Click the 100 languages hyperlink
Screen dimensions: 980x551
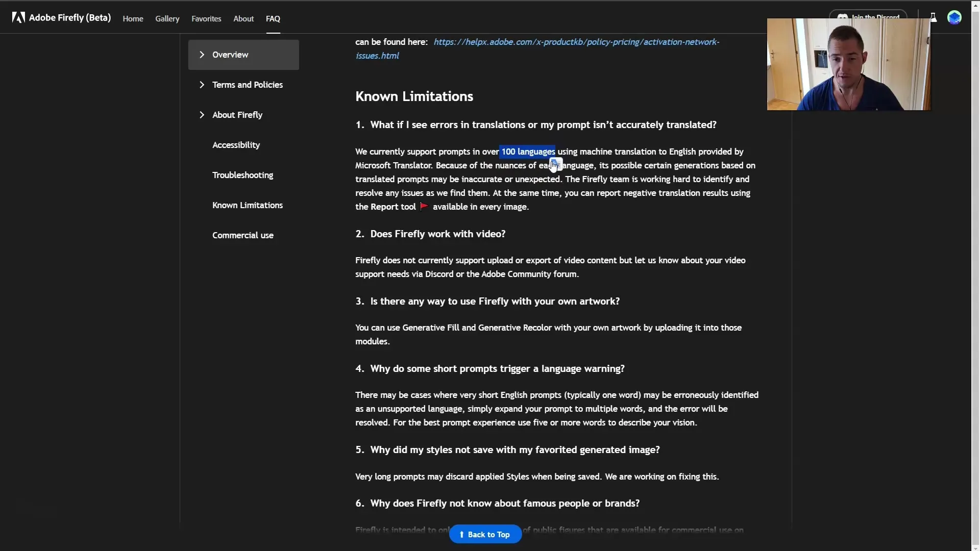coord(528,151)
